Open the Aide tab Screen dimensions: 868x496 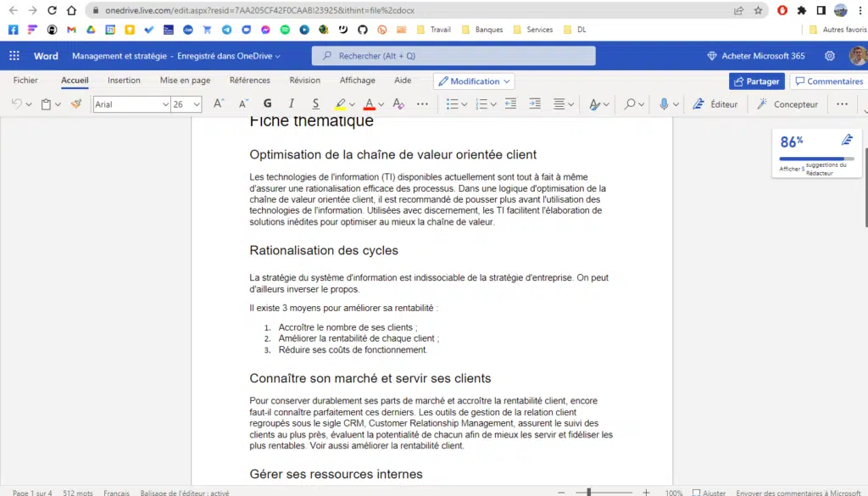pos(403,81)
